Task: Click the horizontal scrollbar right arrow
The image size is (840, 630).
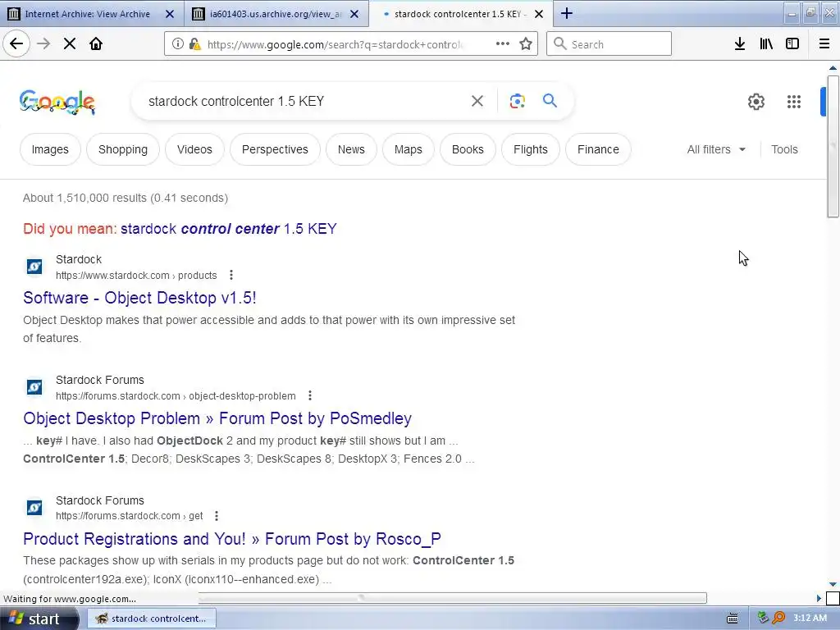Action: click(x=819, y=598)
